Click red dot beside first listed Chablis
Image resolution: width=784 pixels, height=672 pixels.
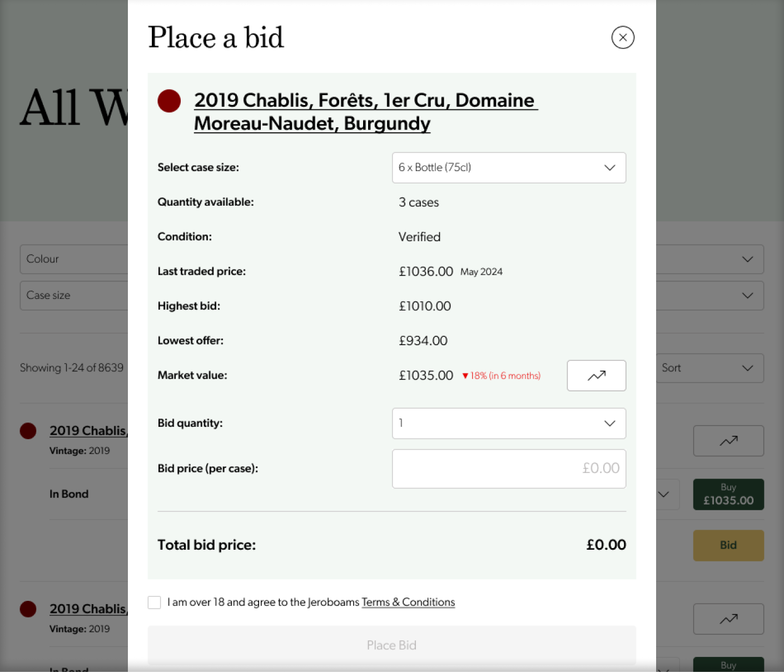pyautogui.click(x=28, y=431)
